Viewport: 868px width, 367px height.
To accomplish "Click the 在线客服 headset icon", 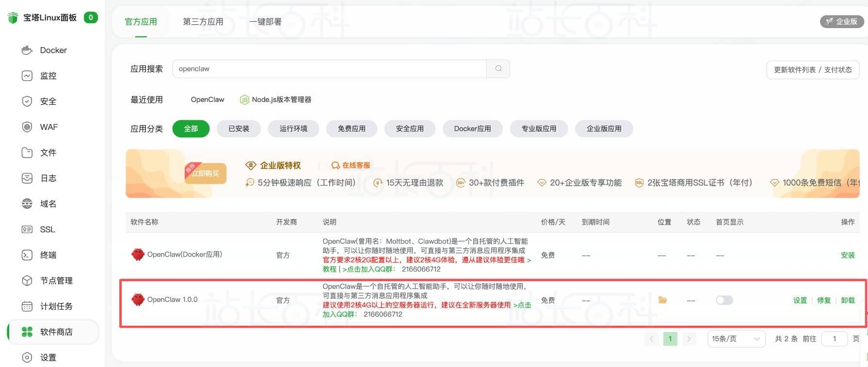I will tap(335, 165).
